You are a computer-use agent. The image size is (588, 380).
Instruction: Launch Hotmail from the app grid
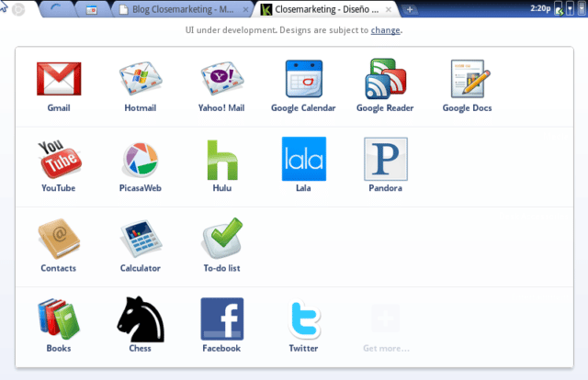[141, 79]
